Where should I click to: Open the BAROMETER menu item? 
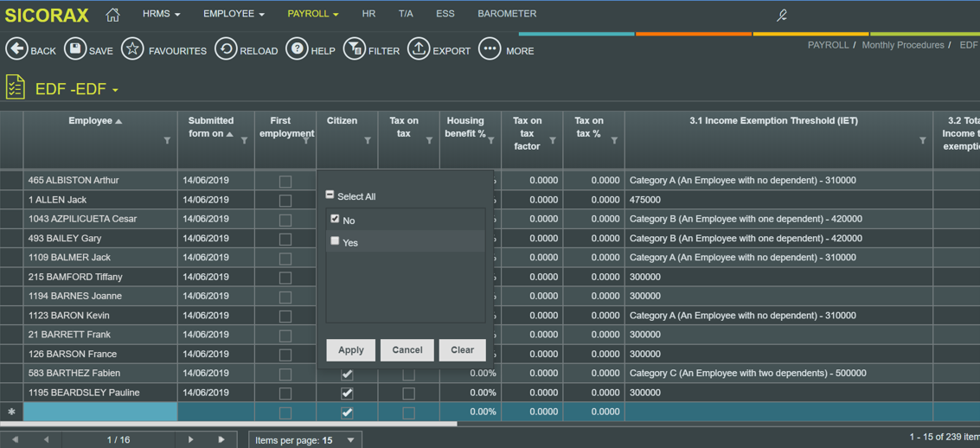coord(507,14)
